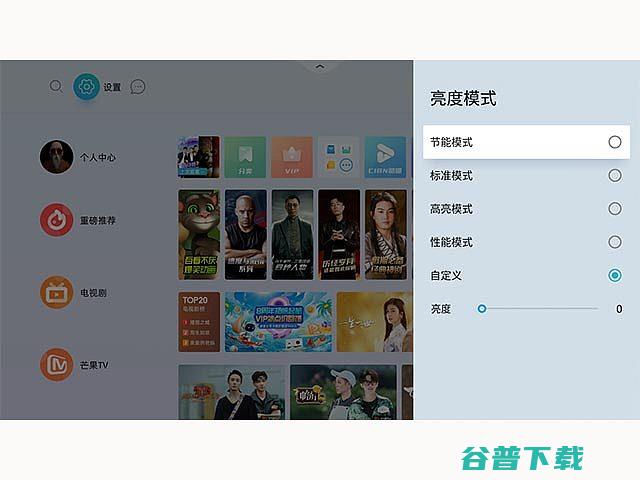The image size is (640, 480).
Task: Open the Talking Tom poster thumbnail
Action: coord(199,235)
